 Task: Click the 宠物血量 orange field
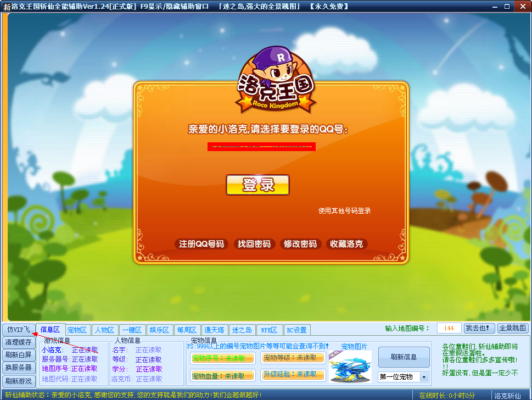(x=222, y=376)
